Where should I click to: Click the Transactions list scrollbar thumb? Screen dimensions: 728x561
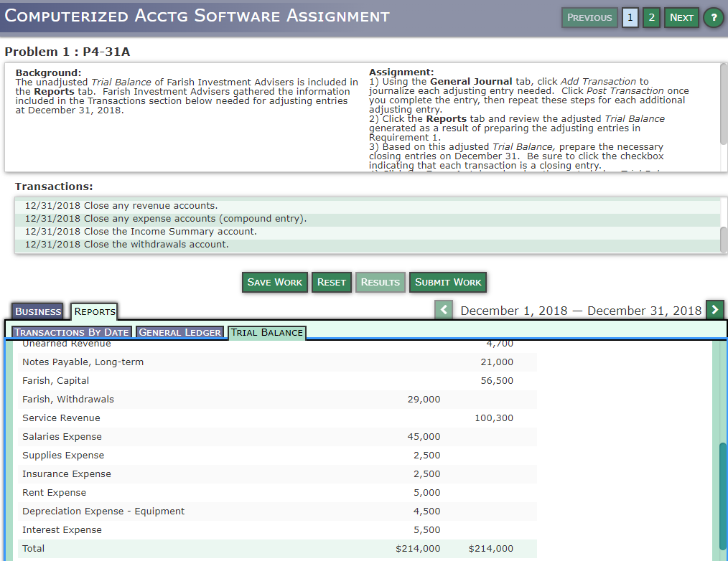(x=724, y=240)
